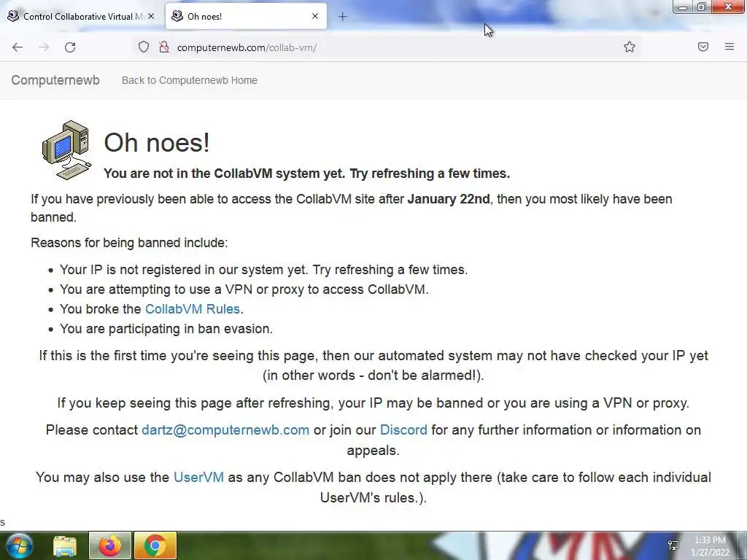Open 'Back to Computernewb Home' link

(x=190, y=80)
